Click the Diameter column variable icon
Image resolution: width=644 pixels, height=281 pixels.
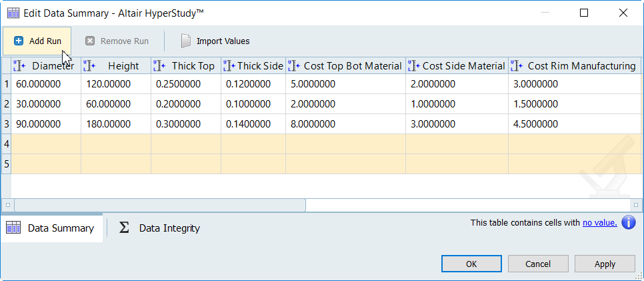click(x=19, y=66)
